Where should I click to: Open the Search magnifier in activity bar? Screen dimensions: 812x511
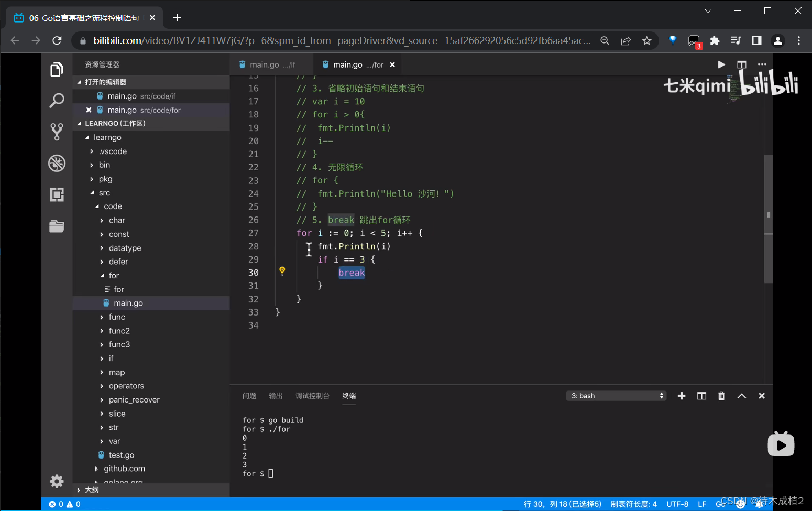point(57,100)
